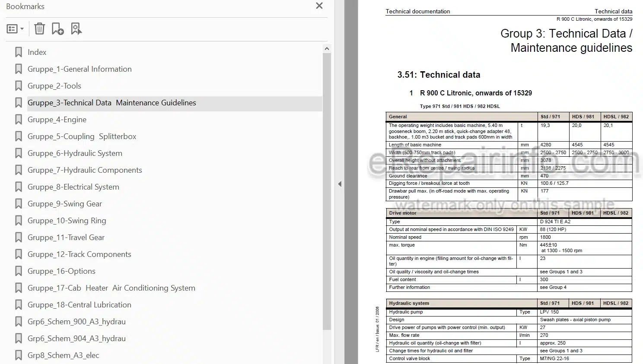
Task: Open Gruppe_6-Hydraulic System bookmark
Action: [75, 153]
